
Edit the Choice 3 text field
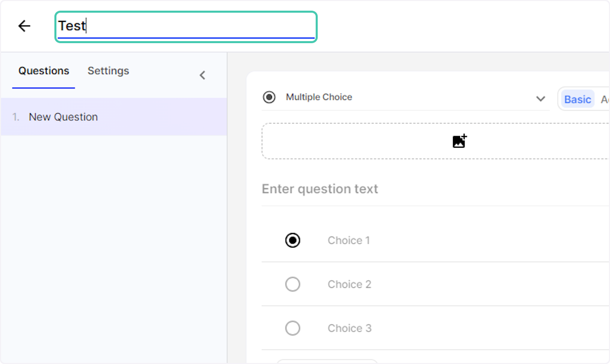click(x=350, y=328)
